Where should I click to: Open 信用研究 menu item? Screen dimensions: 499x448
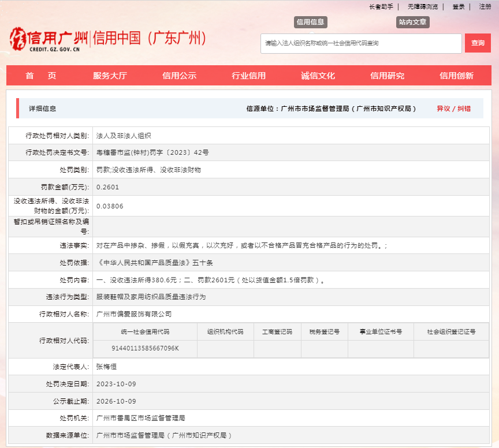coord(388,76)
